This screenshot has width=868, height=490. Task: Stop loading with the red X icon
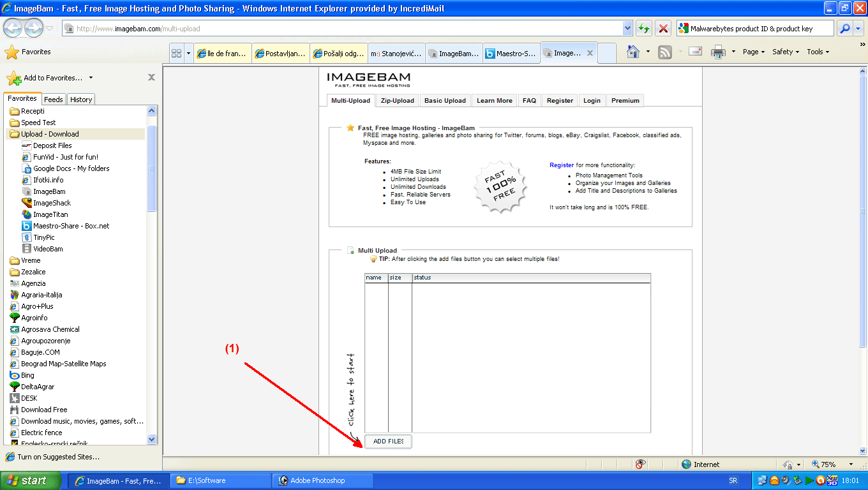tap(663, 29)
